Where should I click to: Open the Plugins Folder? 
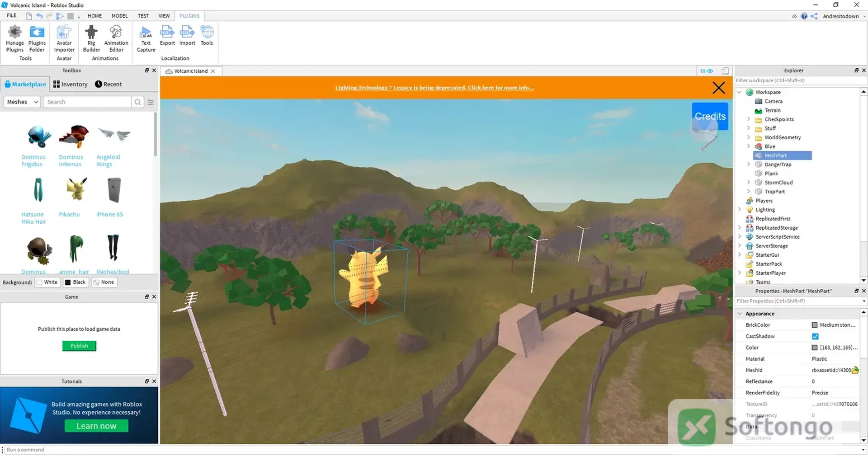click(x=37, y=39)
